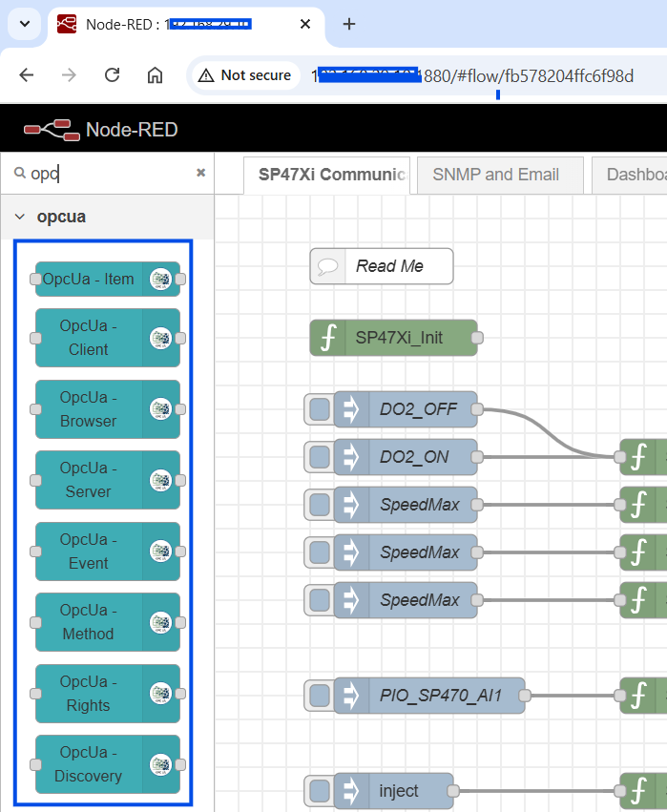The image size is (667, 812).
Task: Select the OpcUa - Server palette node
Action: pos(108,480)
